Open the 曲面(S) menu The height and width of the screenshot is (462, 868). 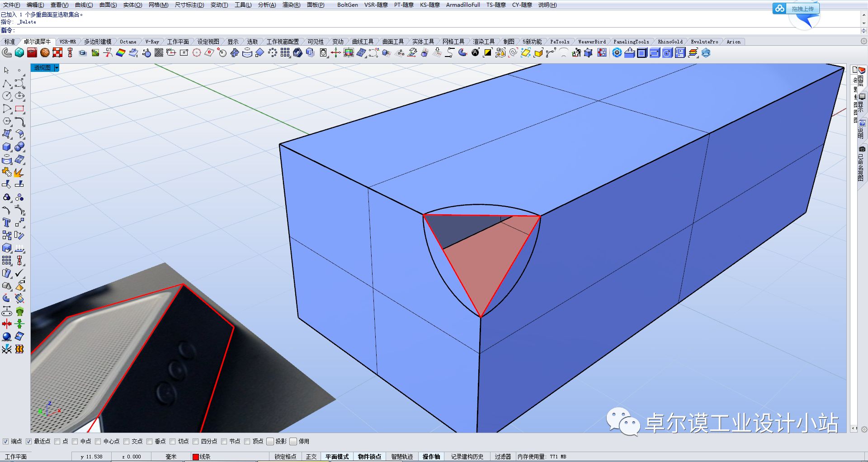[x=108, y=5]
